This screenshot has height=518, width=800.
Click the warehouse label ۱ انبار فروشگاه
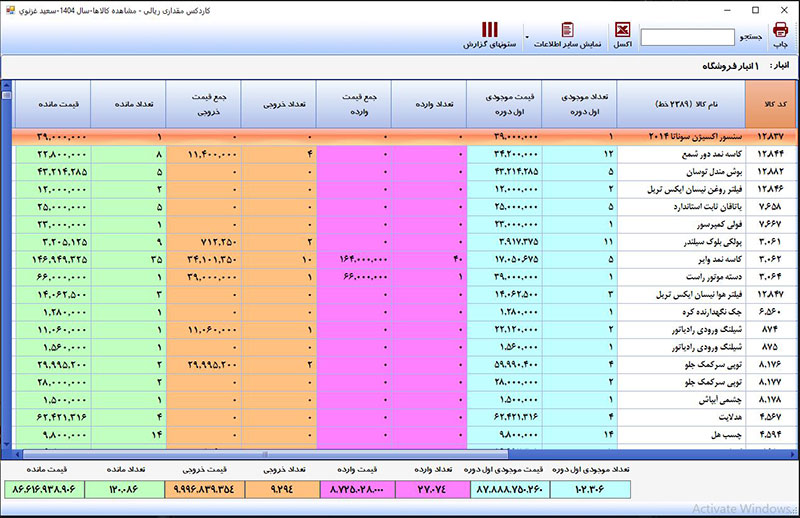730,66
